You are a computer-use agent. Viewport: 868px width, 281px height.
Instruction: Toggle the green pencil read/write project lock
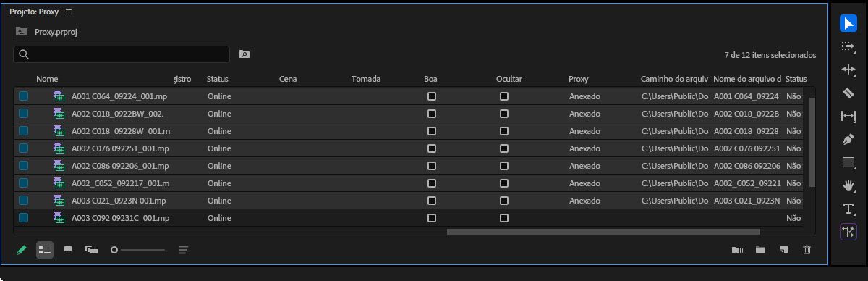point(22,250)
